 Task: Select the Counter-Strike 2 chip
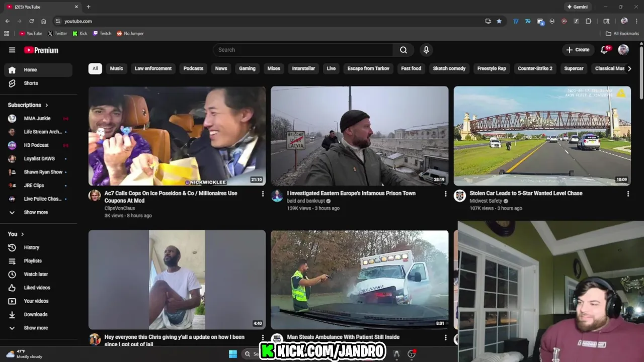click(535, 68)
